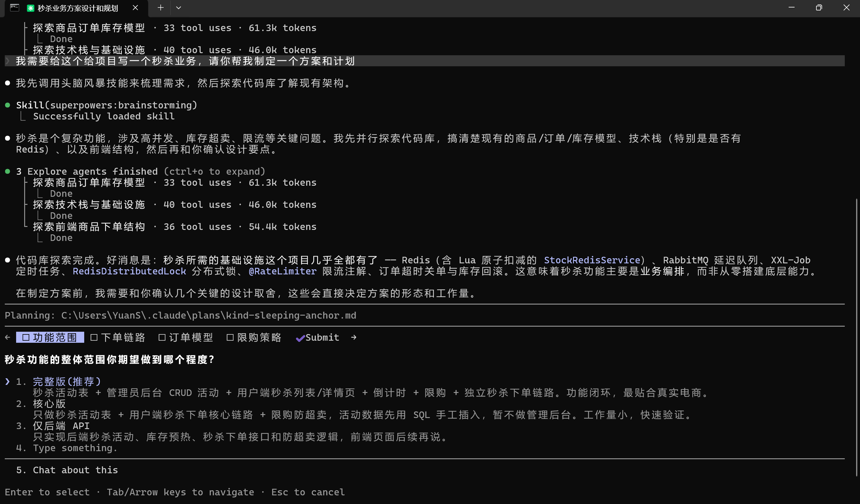Click the Enter to select hint text
This screenshot has width=860, height=504.
(x=47, y=492)
